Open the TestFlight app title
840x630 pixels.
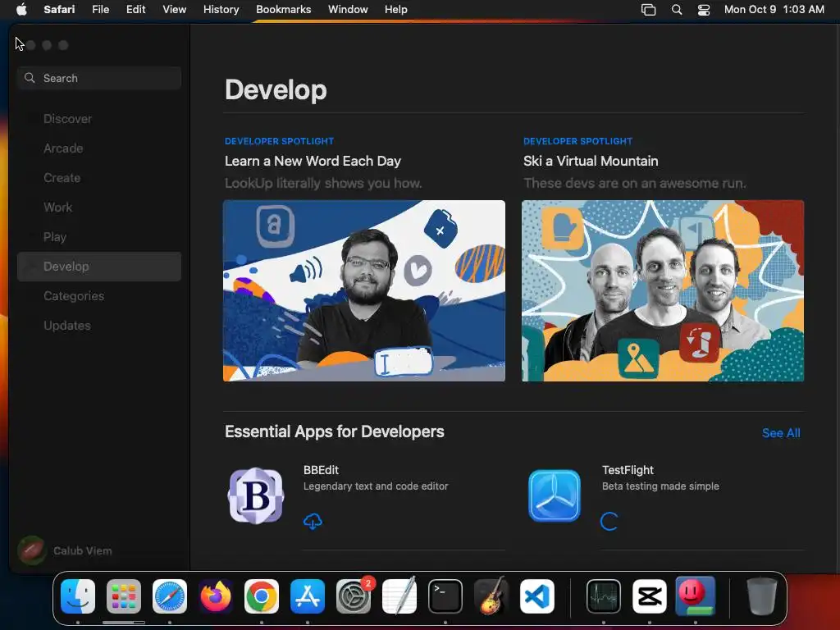pyautogui.click(x=628, y=470)
